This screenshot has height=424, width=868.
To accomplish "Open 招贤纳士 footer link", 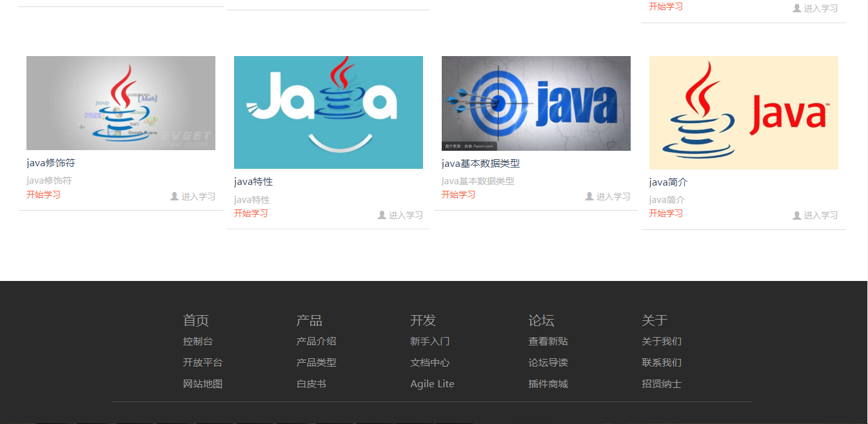I will [x=662, y=384].
